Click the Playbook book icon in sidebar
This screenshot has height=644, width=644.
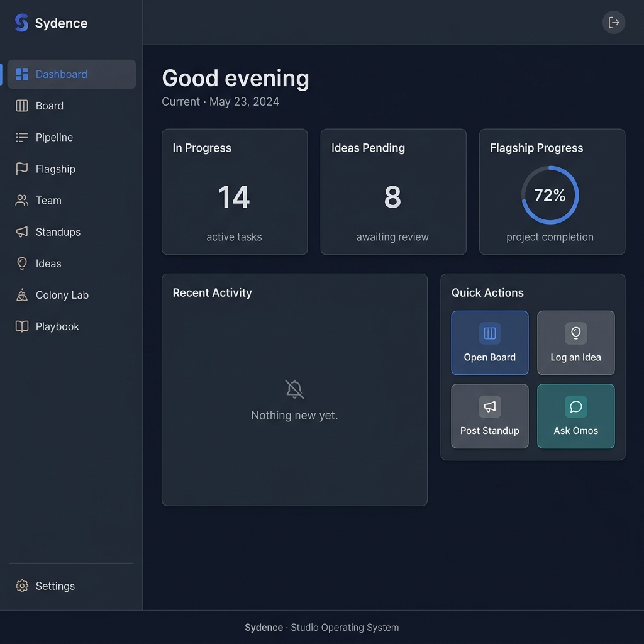(22, 326)
